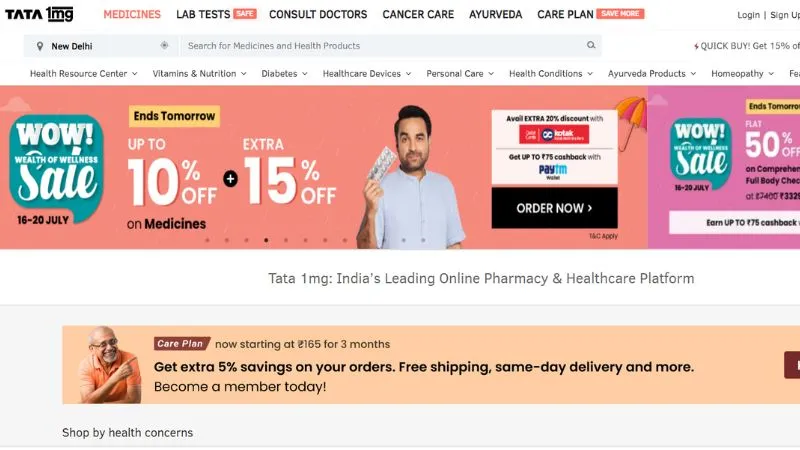Select the fifth carousel indicator dot
The width and height of the screenshot is (800, 450).
coord(286,240)
